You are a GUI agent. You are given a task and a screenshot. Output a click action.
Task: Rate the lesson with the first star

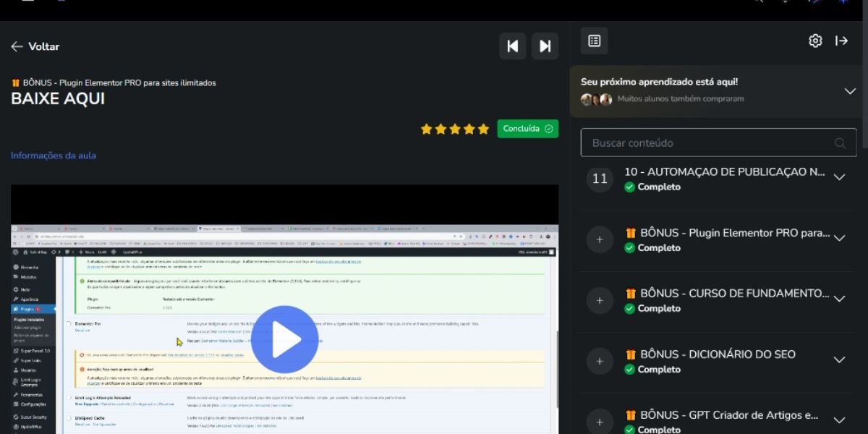click(x=427, y=129)
